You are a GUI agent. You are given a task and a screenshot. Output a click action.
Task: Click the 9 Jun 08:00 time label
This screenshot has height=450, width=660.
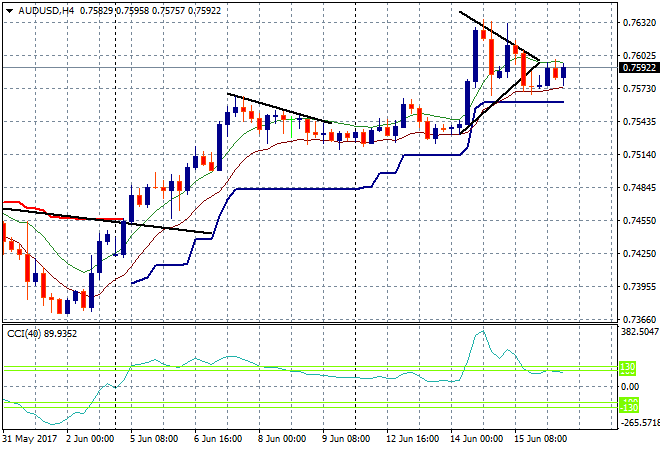click(x=346, y=439)
